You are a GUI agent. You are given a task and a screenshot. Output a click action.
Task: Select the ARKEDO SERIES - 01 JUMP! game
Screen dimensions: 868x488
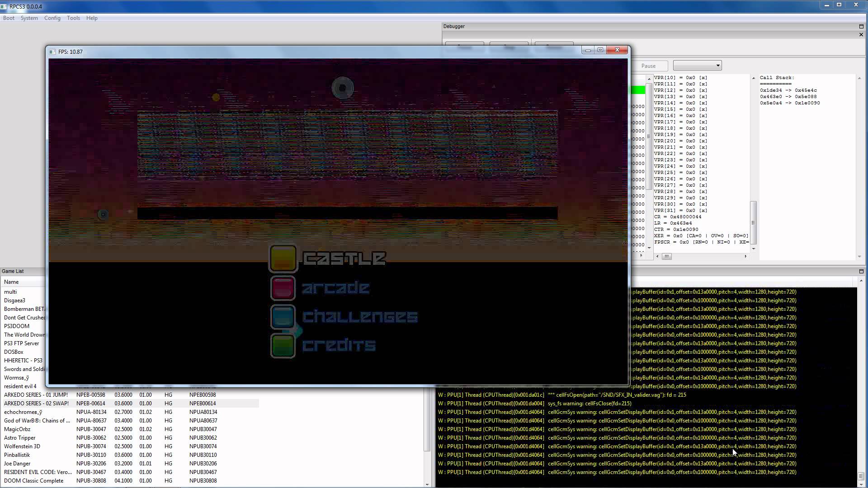(130, 395)
